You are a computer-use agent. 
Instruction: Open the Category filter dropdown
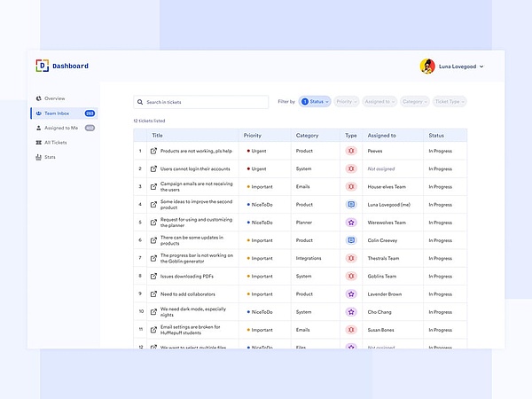414,102
